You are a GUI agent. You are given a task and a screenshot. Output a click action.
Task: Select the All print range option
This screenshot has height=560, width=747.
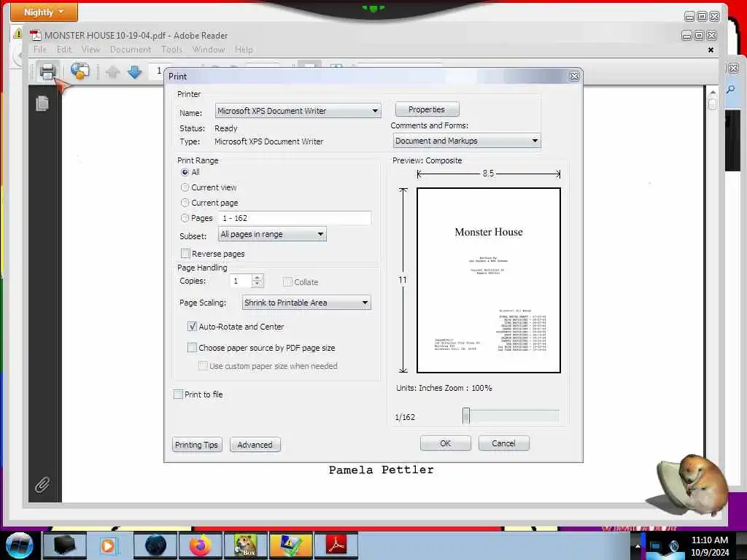tap(185, 172)
